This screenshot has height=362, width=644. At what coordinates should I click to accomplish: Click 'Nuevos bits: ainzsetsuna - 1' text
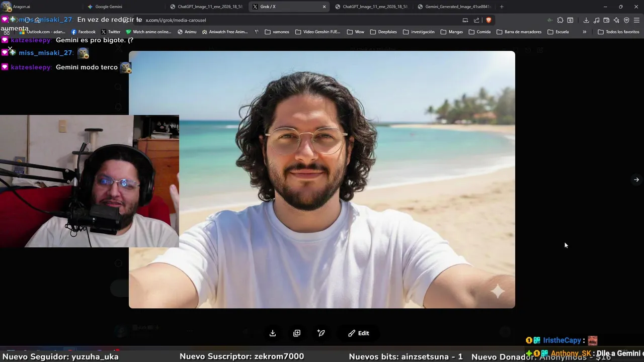(x=406, y=356)
